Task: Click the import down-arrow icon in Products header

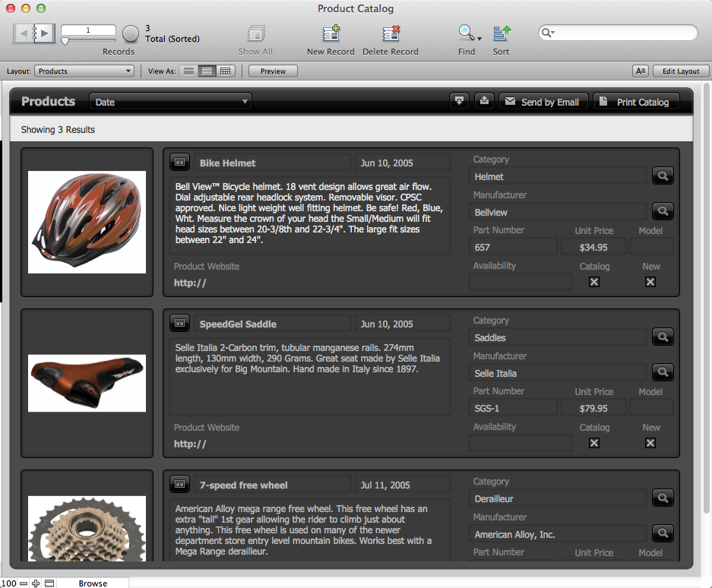Action: click(x=459, y=101)
